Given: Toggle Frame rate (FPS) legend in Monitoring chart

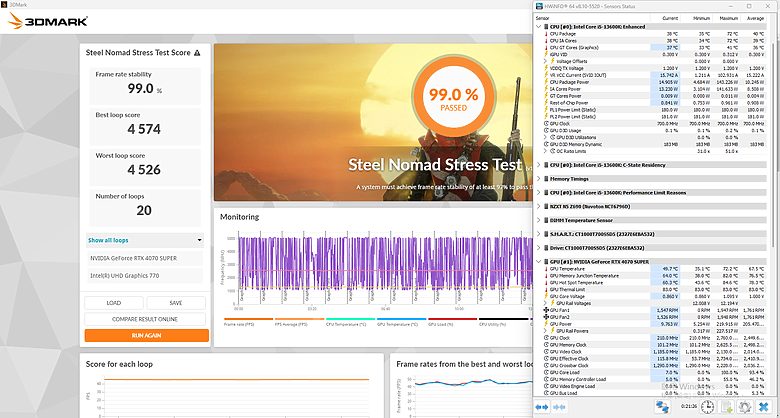Looking at the screenshot, I should pyautogui.click(x=248, y=322).
